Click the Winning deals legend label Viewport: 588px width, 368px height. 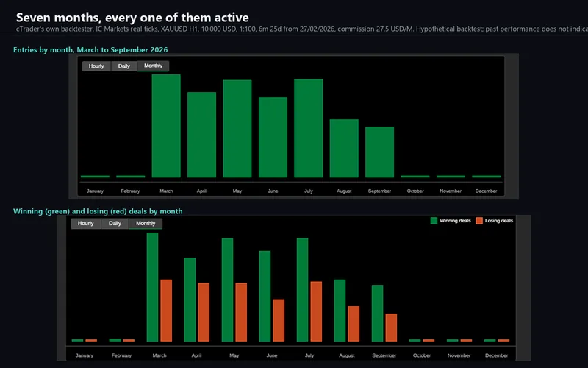(x=455, y=221)
